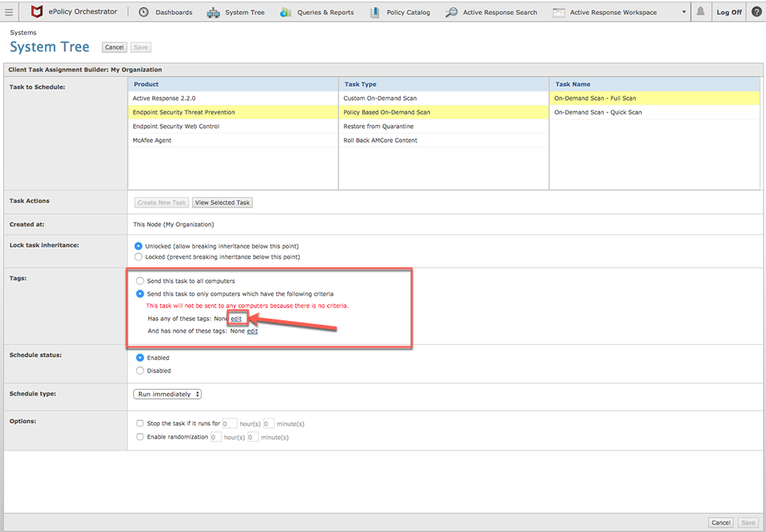Image resolution: width=766 pixels, height=532 pixels.
Task: Select Restore from Quarantine task type
Action: (444, 126)
